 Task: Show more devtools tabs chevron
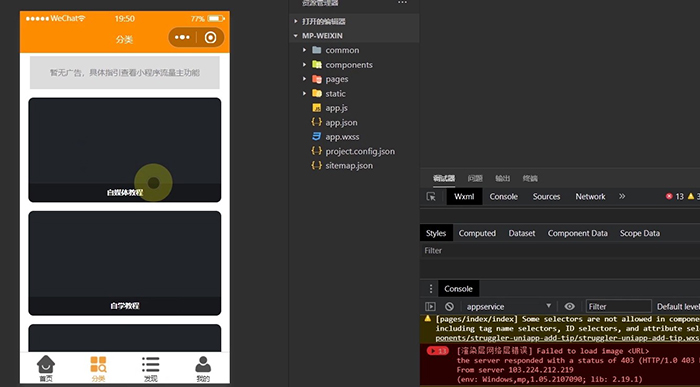(x=622, y=196)
